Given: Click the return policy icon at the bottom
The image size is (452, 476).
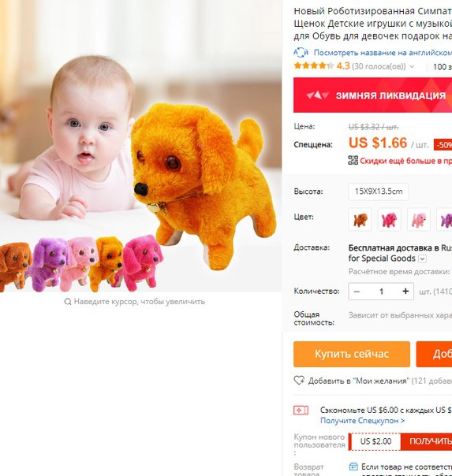Looking at the screenshot, I should 353,467.
